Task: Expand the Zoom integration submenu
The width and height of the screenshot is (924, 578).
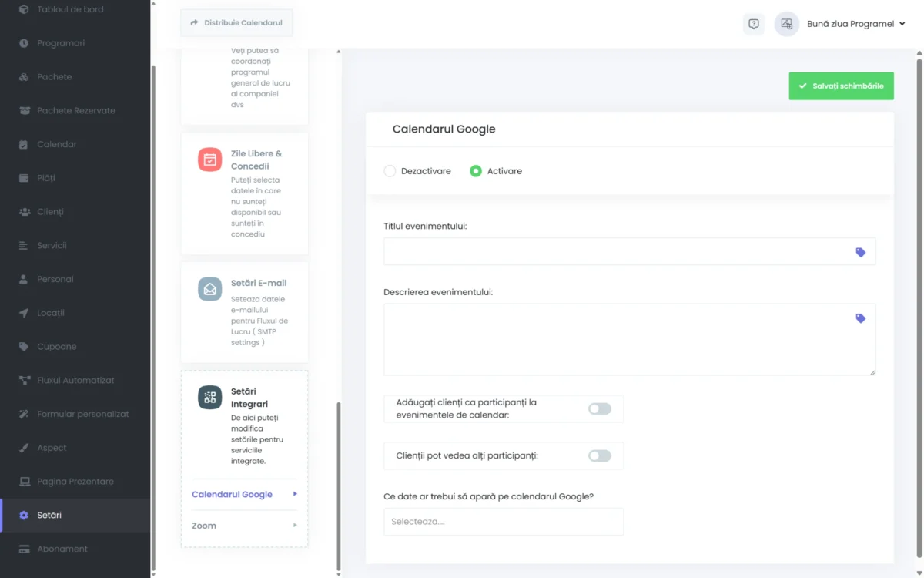Action: 244,526
